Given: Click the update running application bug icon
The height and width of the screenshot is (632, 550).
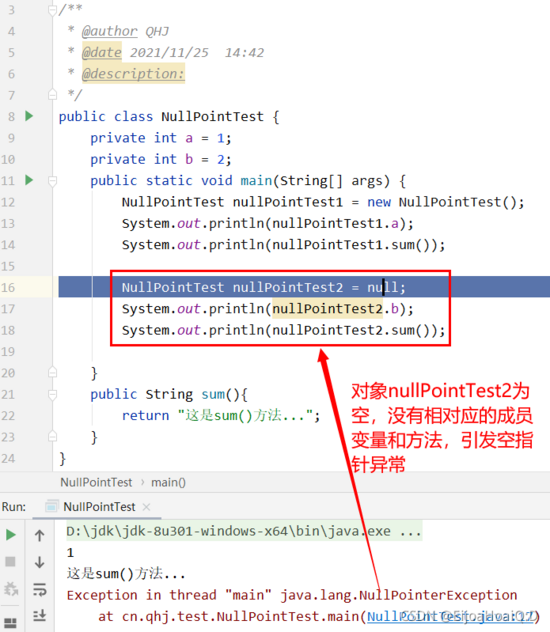Looking at the screenshot, I should (x=10, y=589).
